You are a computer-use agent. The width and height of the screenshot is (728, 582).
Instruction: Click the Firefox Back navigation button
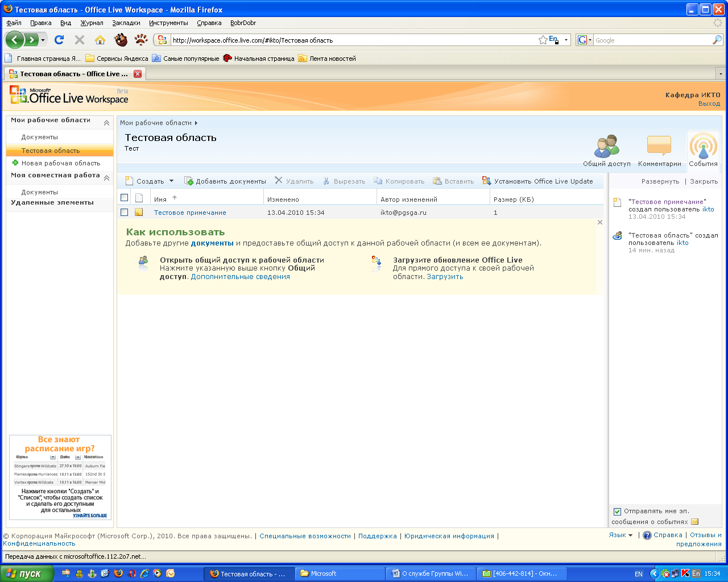pyautogui.click(x=15, y=40)
